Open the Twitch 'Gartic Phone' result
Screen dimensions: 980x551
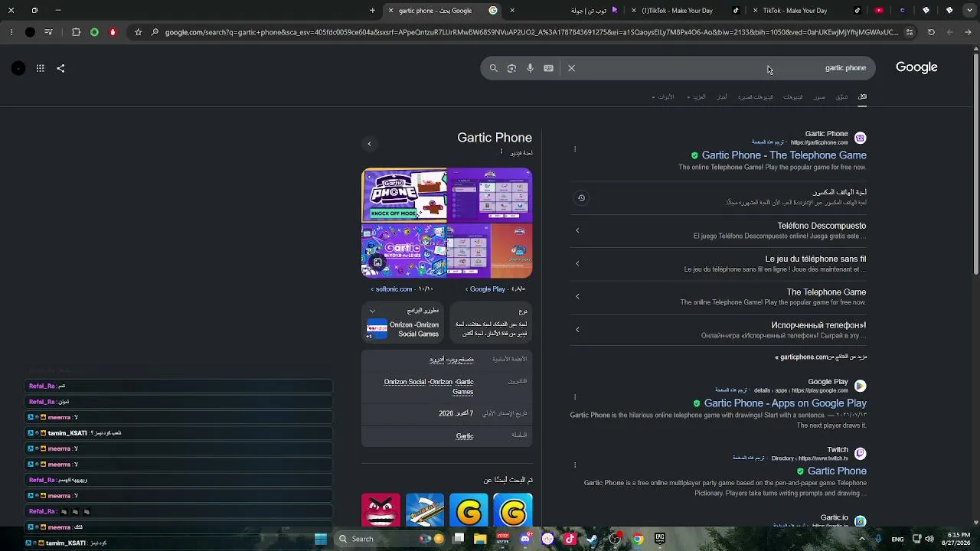coord(837,471)
